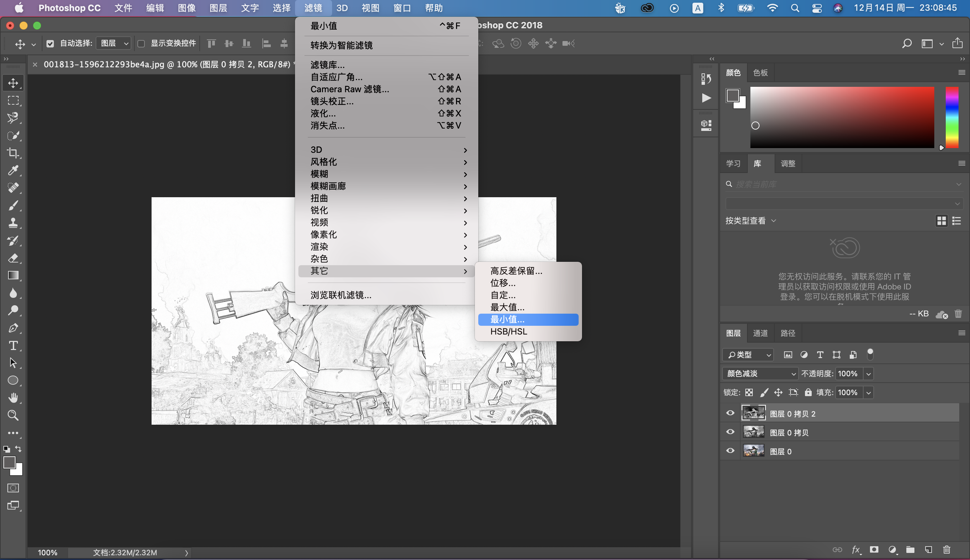Switch to the 调整 tab
The height and width of the screenshot is (560, 970).
pos(788,164)
